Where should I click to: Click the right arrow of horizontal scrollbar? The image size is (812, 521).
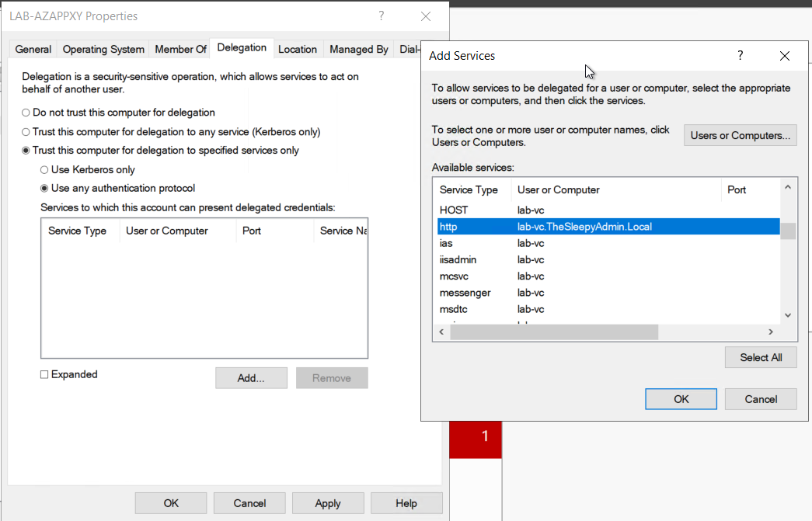[x=770, y=331]
